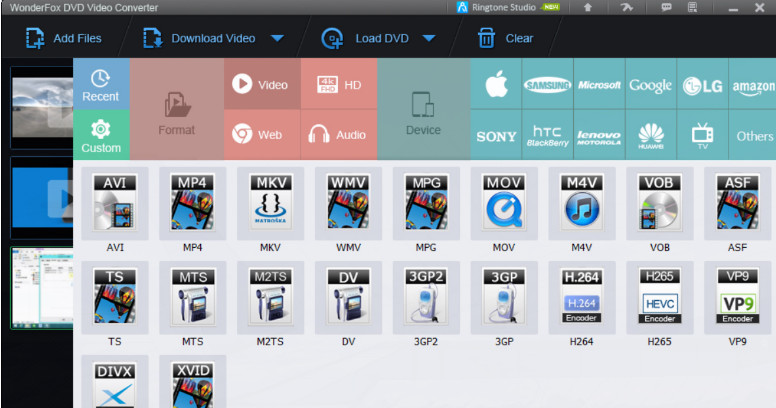This screenshot has width=776, height=408.
Task: Expand the Load DVD dropdown arrow
Action: click(x=429, y=38)
